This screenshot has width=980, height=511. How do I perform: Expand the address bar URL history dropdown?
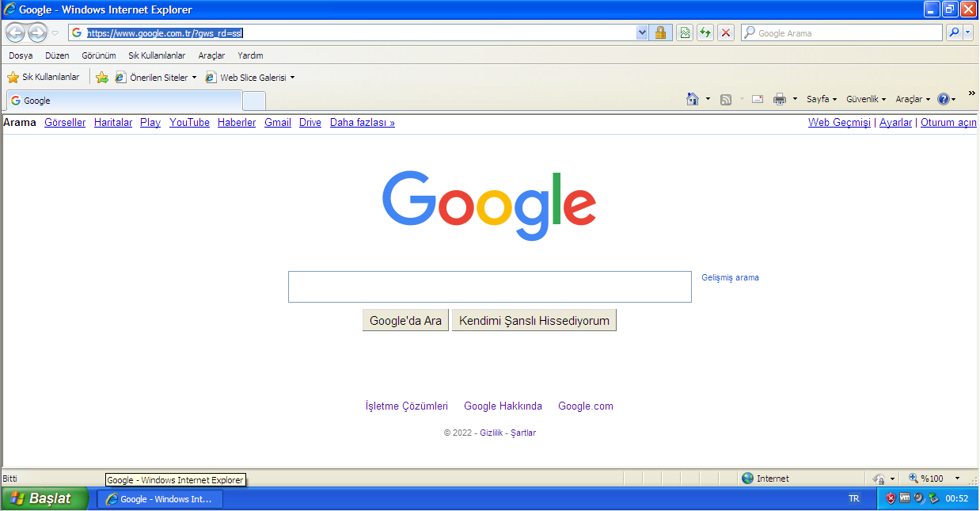[642, 32]
